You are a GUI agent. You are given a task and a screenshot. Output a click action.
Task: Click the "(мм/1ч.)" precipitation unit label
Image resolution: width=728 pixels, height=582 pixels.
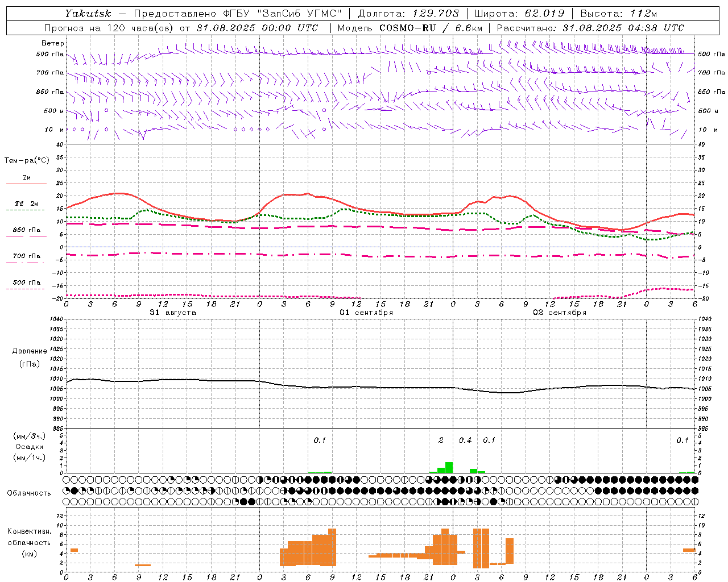pos(29,458)
